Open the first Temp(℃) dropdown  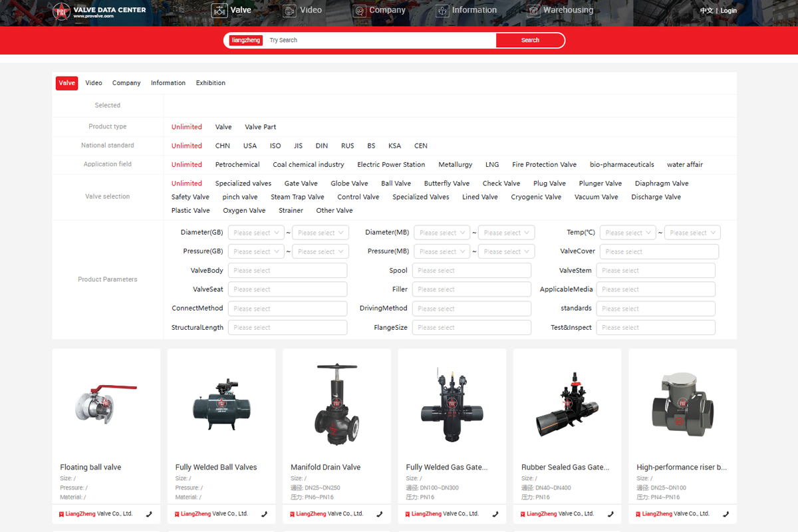point(628,233)
